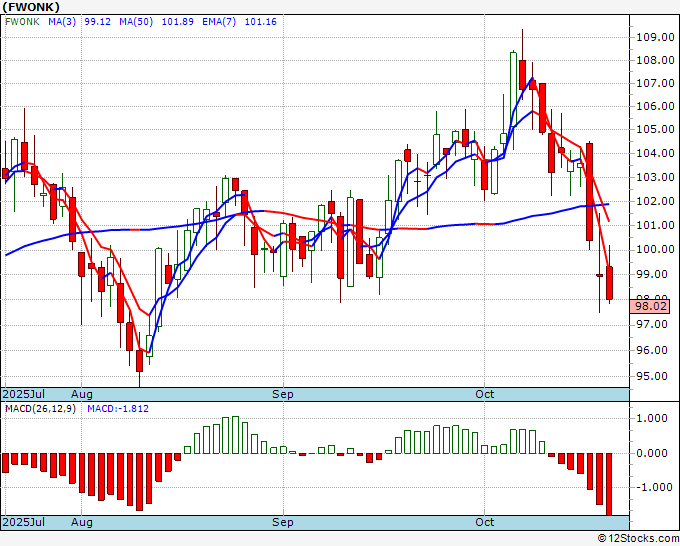Click the lowest red MACD bar at far right
680x546 pixels.
point(609,484)
